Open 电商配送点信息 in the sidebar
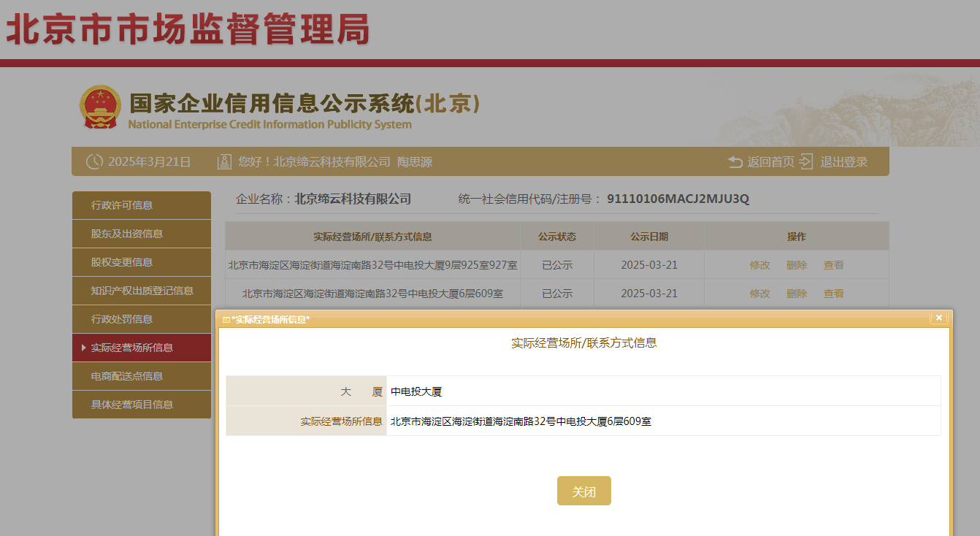This screenshot has width=980, height=536. click(x=142, y=376)
